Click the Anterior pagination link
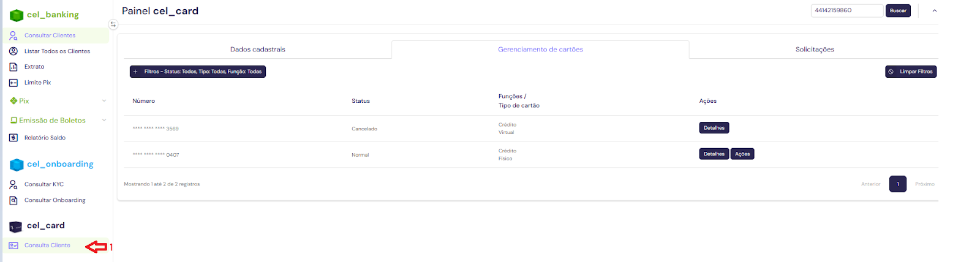 (870, 184)
